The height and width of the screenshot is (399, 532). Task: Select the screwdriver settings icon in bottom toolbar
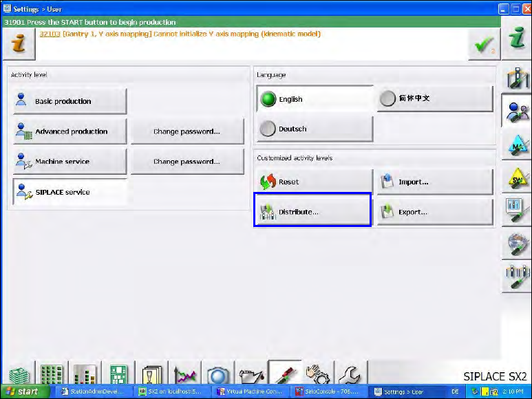click(x=285, y=373)
